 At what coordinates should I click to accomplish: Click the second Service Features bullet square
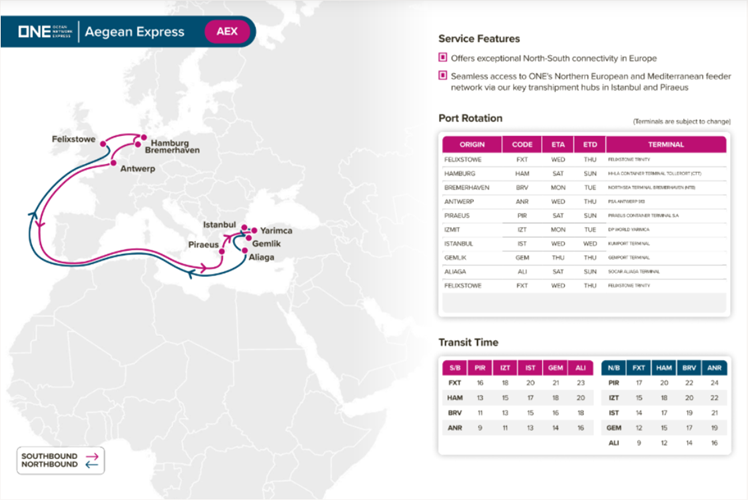442,76
